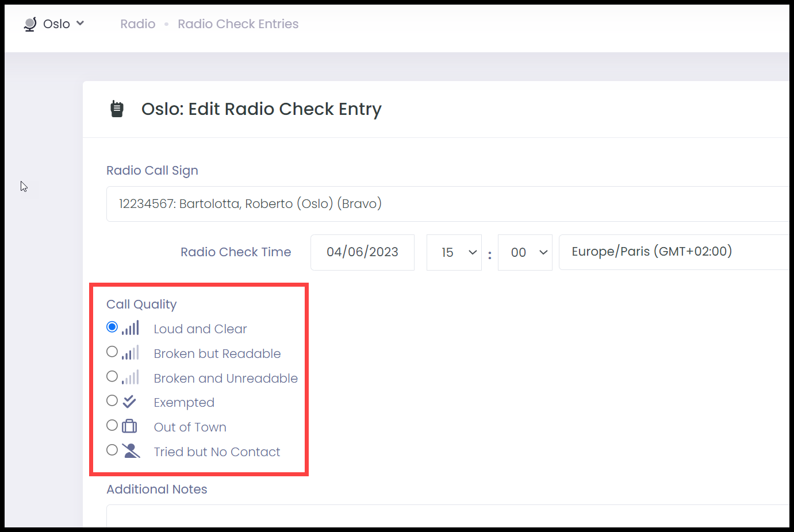This screenshot has height=532, width=794.
Task: Click the globe icon beside Oslo
Action: [30, 24]
